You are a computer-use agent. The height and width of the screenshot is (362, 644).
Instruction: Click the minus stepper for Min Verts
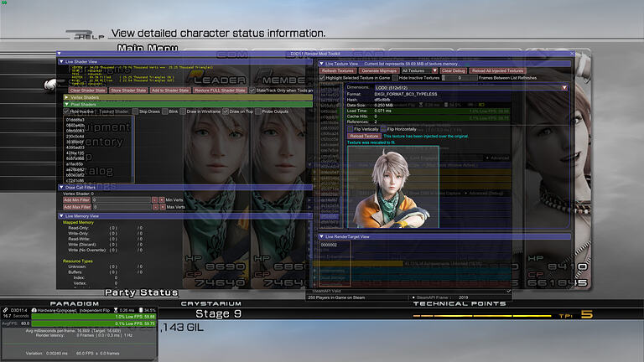[154, 199]
